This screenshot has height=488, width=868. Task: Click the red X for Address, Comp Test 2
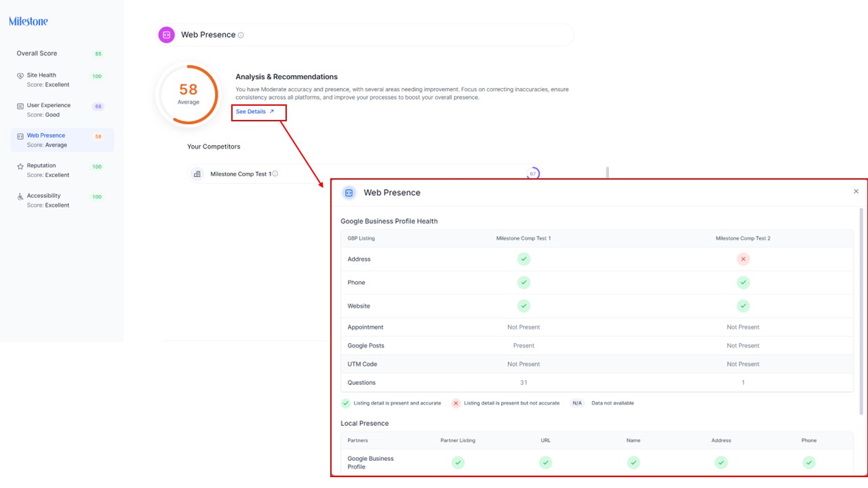point(743,259)
